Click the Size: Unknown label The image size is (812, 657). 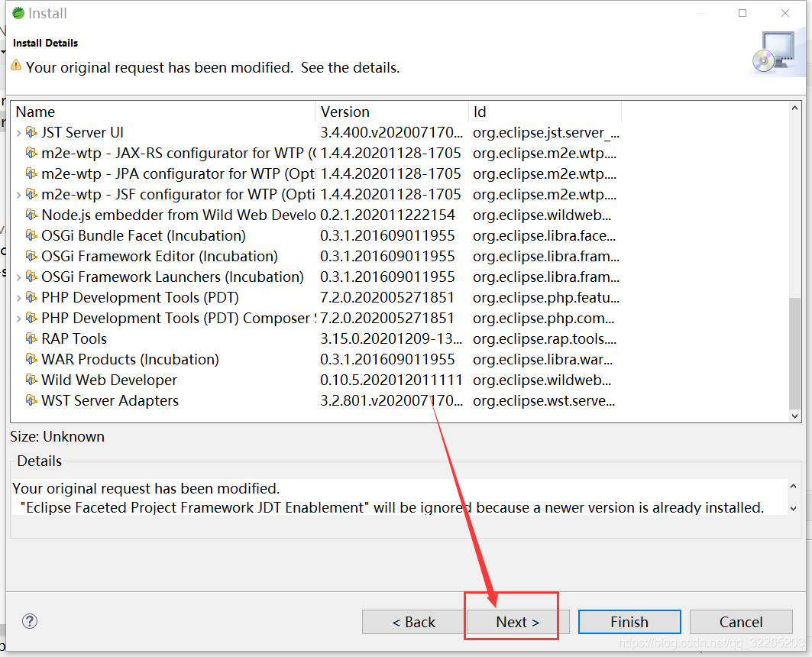tap(57, 436)
